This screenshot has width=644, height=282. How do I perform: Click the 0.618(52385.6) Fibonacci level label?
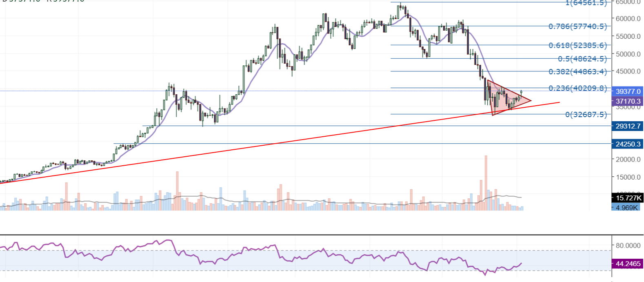pos(577,45)
